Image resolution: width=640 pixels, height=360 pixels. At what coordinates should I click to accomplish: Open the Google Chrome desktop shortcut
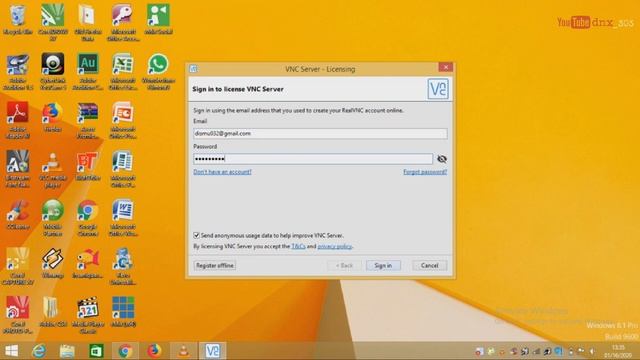88,218
